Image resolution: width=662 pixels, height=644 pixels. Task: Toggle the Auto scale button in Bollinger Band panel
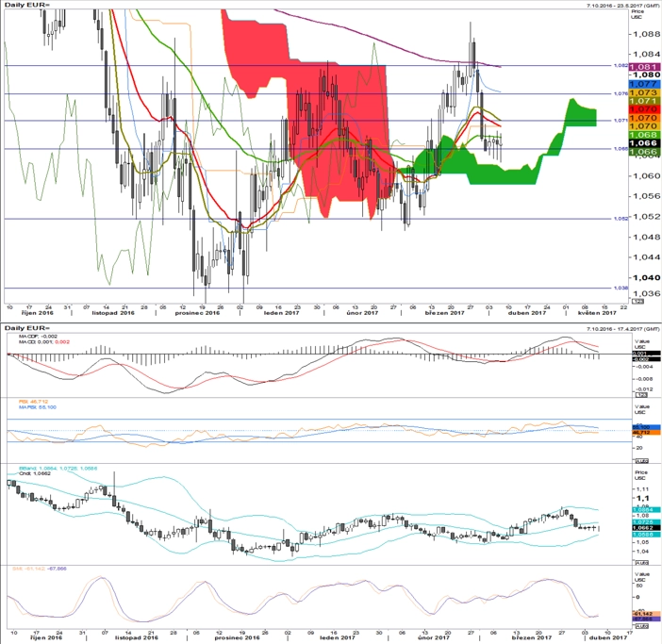(641, 563)
